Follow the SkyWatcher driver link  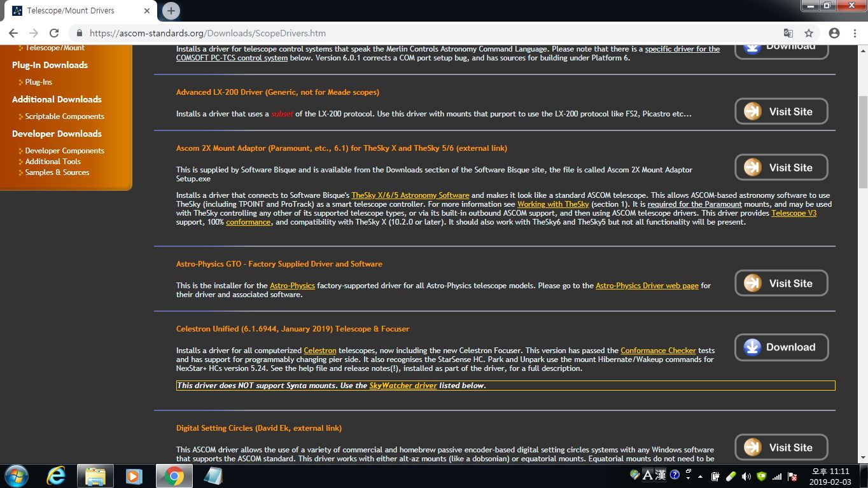pos(403,386)
